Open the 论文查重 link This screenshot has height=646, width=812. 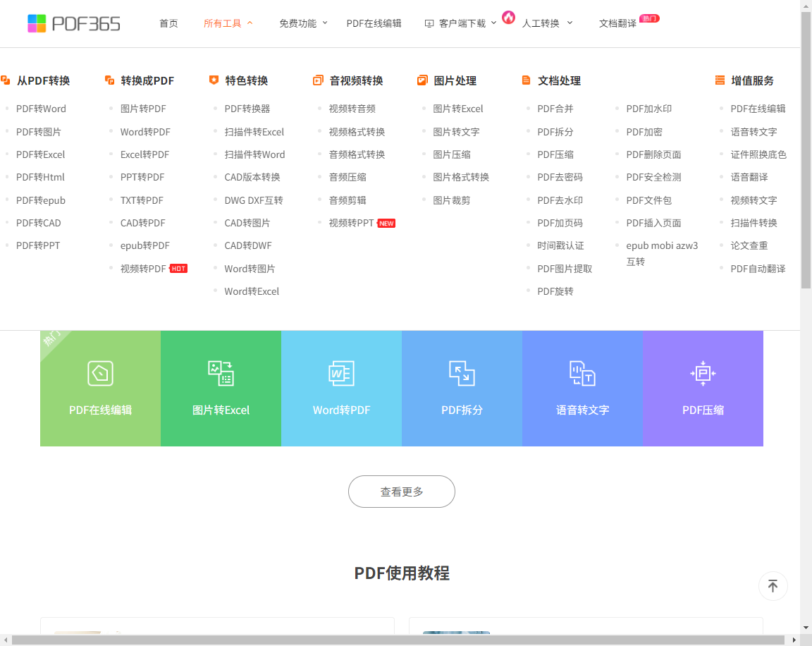[x=749, y=245]
